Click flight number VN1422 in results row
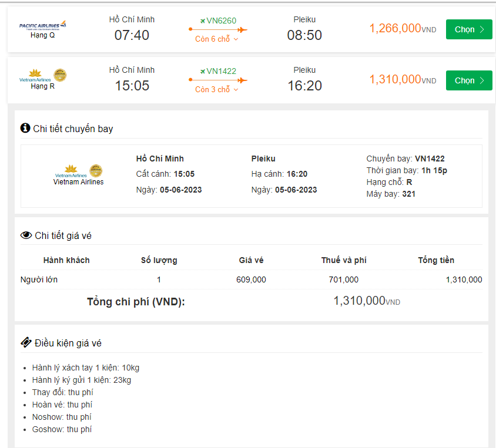The width and height of the screenshot is (496, 448). [222, 71]
